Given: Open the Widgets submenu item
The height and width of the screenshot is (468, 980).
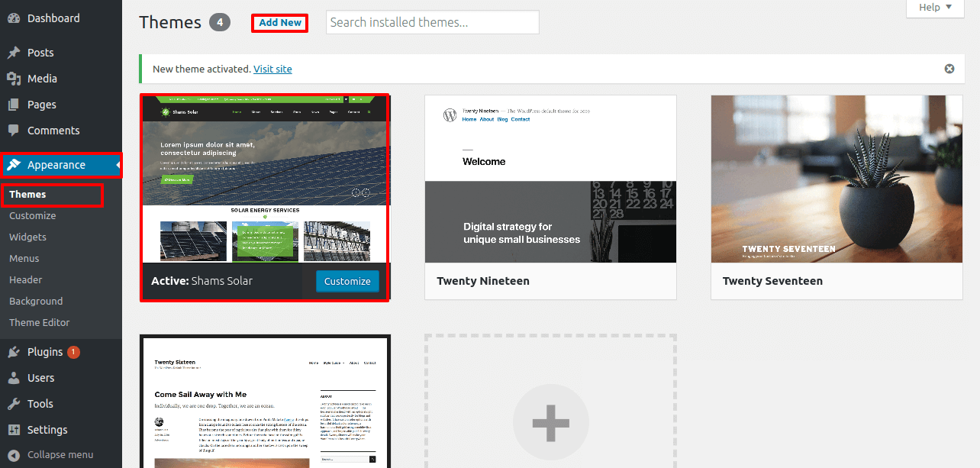Looking at the screenshot, I should [27, 237].
